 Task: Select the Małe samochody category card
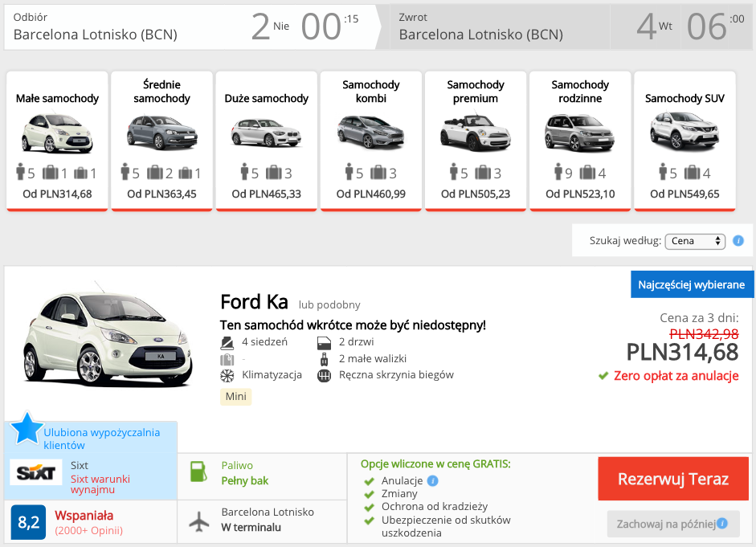pyautogui.click(x=57, y=141)
